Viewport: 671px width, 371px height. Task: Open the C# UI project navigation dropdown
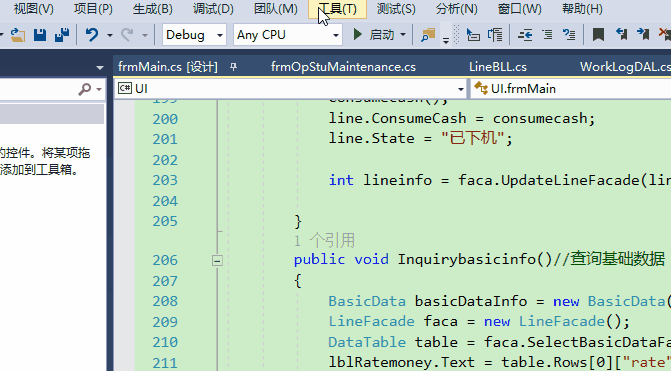291,89
